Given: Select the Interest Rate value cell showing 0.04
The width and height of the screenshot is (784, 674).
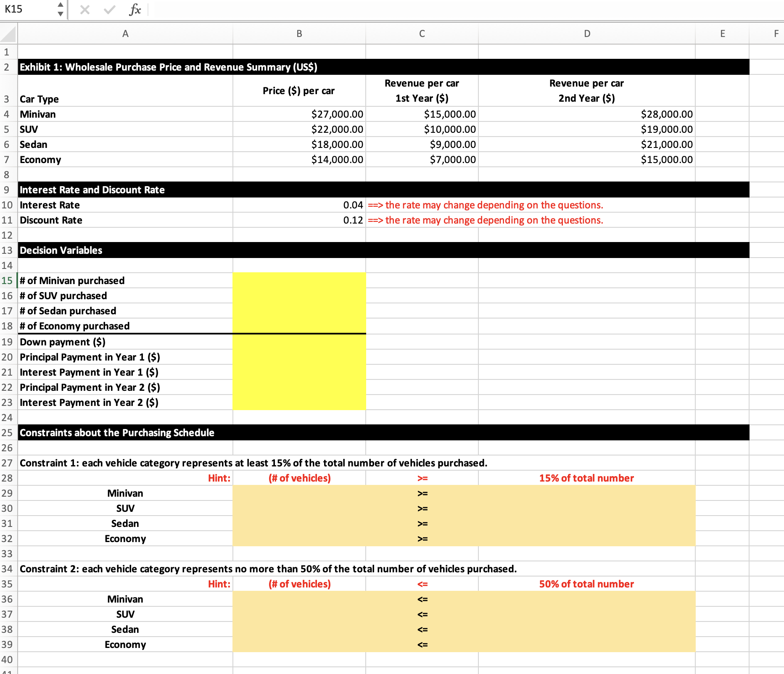Looking at the screenshot, I should point(299,205).
